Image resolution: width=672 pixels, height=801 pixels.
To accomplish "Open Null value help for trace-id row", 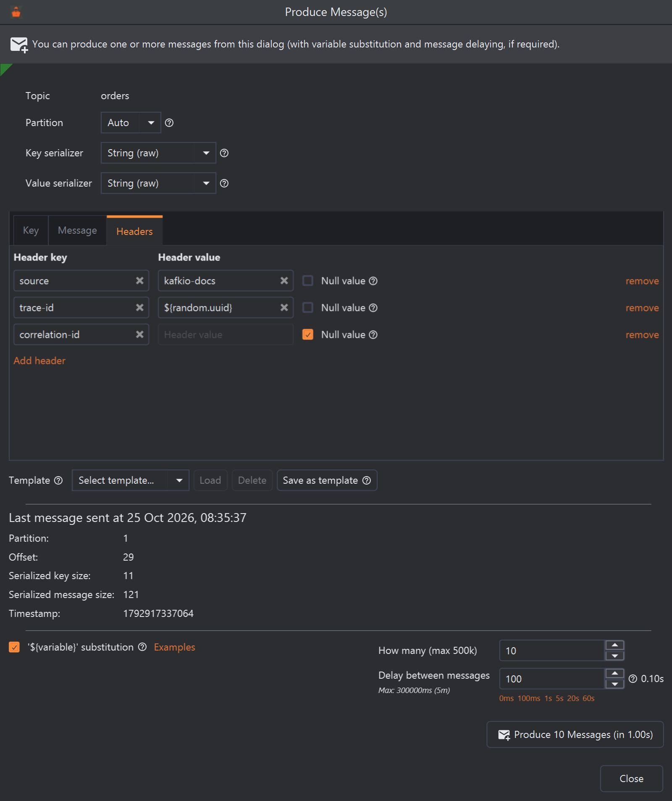I will [373, 308].
